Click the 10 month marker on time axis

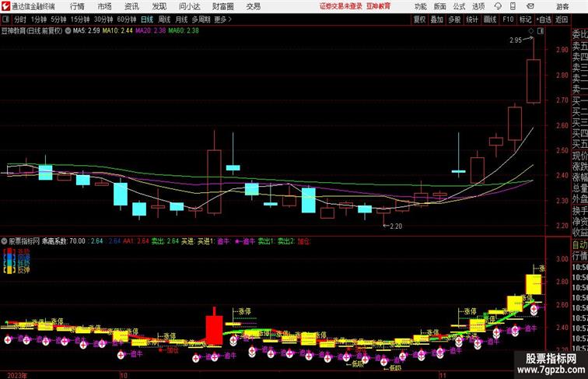[x=124, y=375]
